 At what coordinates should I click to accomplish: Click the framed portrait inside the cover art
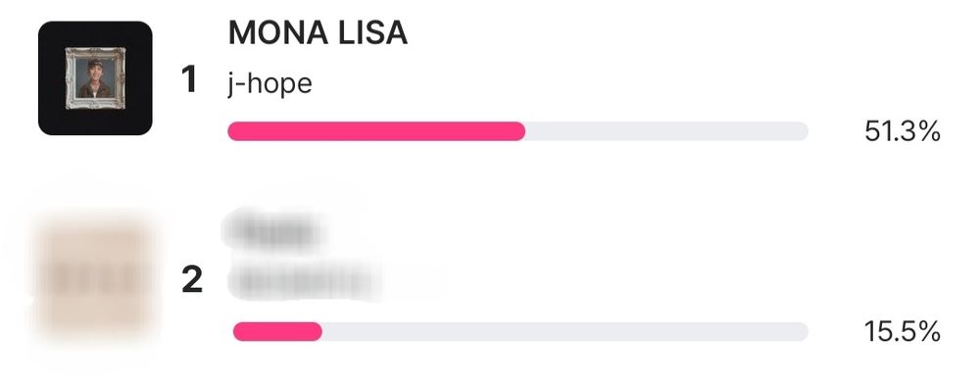click(95, 78)
